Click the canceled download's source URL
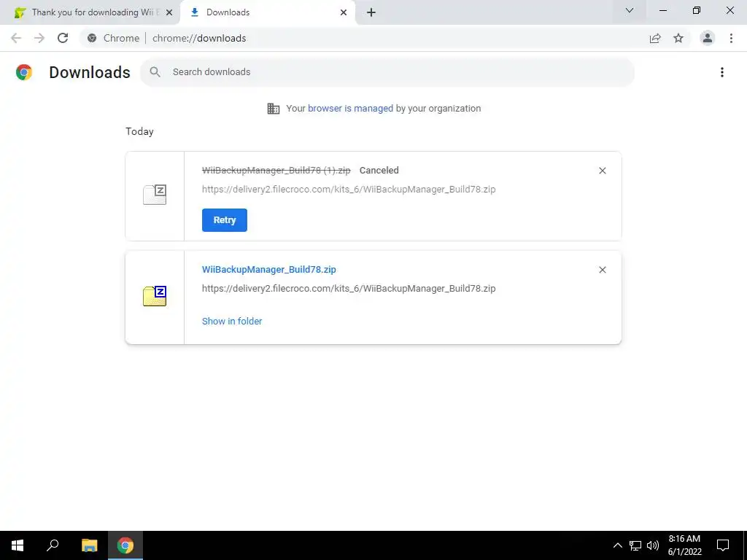Viewport: 747px width, 560px height. click(x=349, y=190)
